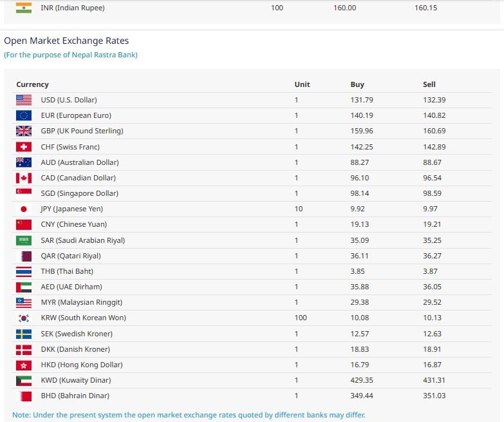
Task: Click the Swiss flag icon
Action: 24,147
